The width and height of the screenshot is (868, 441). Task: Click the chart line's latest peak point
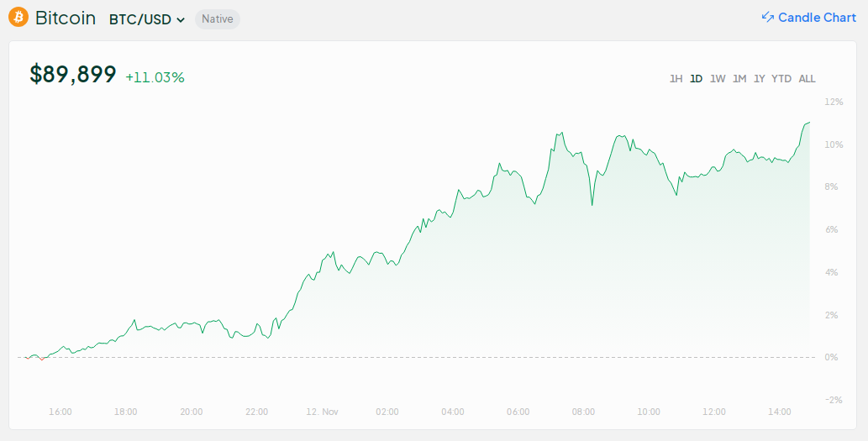tap(808, 123)
